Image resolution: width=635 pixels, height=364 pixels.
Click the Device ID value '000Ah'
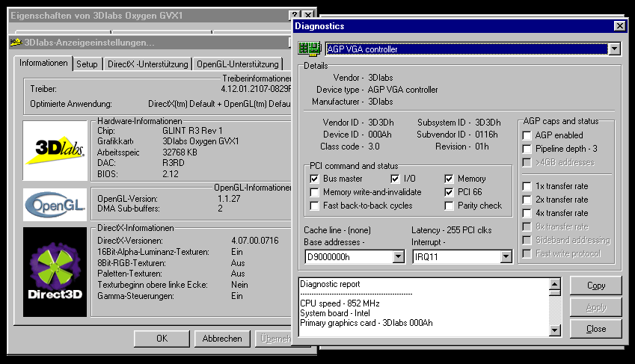(379, 135)
